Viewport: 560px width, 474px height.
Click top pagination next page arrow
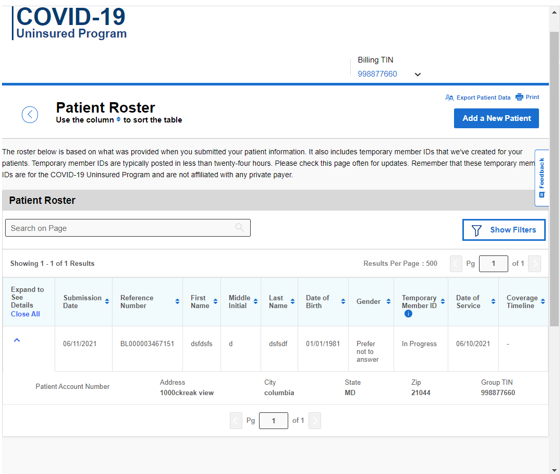[x=534, y=264]
